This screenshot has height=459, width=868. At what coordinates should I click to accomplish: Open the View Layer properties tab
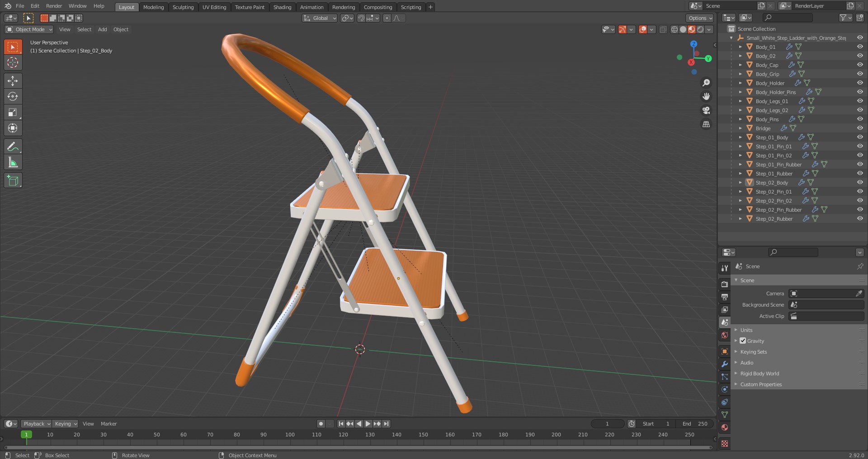[x=725, y=310]
